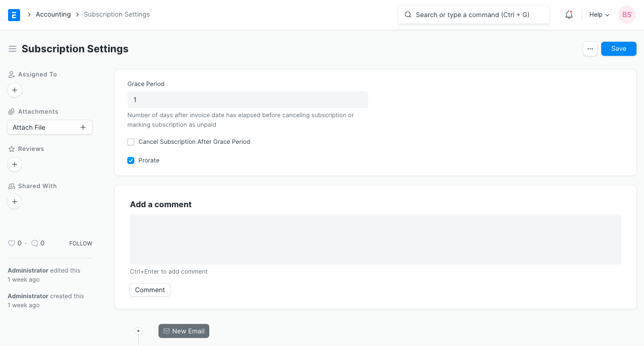The height and width of the screenshot is (346, 644).
Task: Navigate to the Accounting breadcrumb
Action: (53, 14)
